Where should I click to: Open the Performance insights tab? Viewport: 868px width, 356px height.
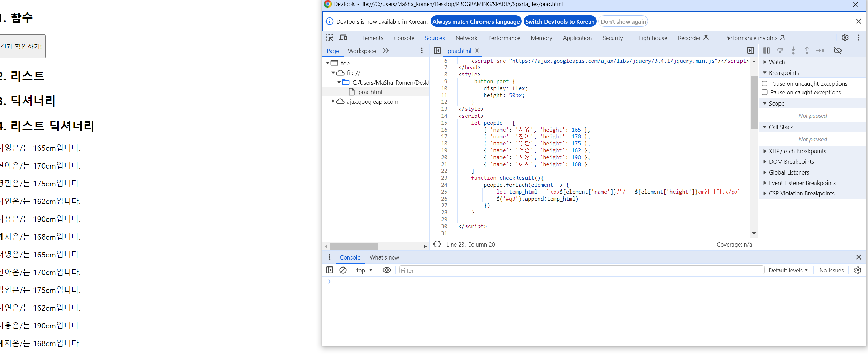tap(755, 38)
